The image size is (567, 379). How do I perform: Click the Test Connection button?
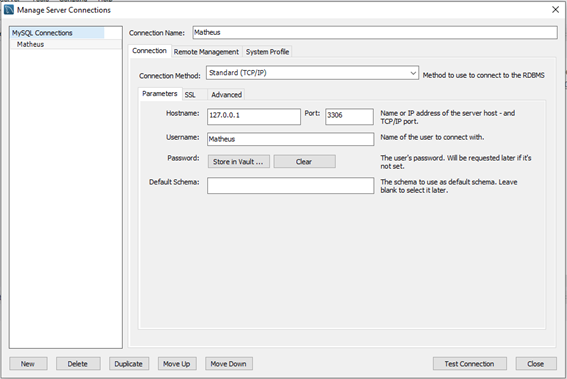tap(470, 364)
